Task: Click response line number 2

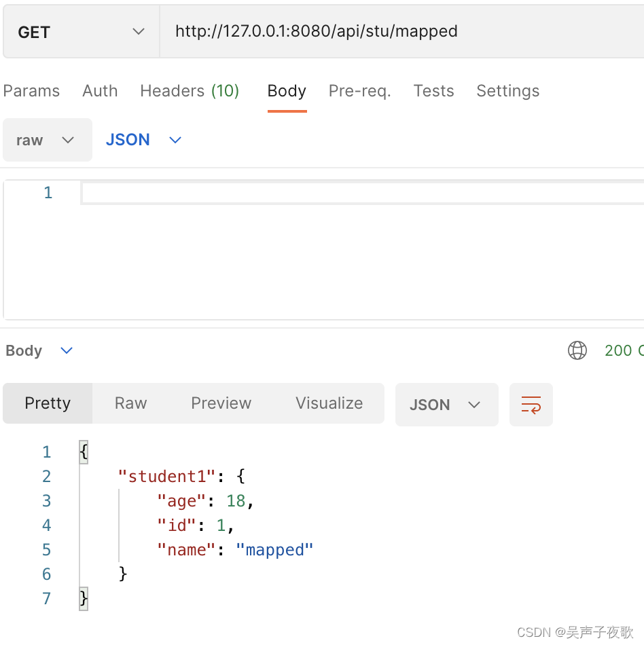Action: (46, 477)
